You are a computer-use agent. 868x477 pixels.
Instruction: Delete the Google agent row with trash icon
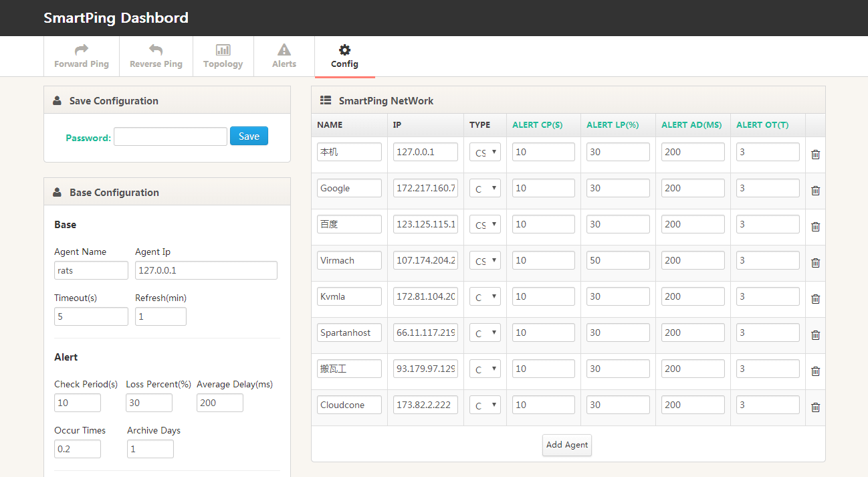pos(815,191)
